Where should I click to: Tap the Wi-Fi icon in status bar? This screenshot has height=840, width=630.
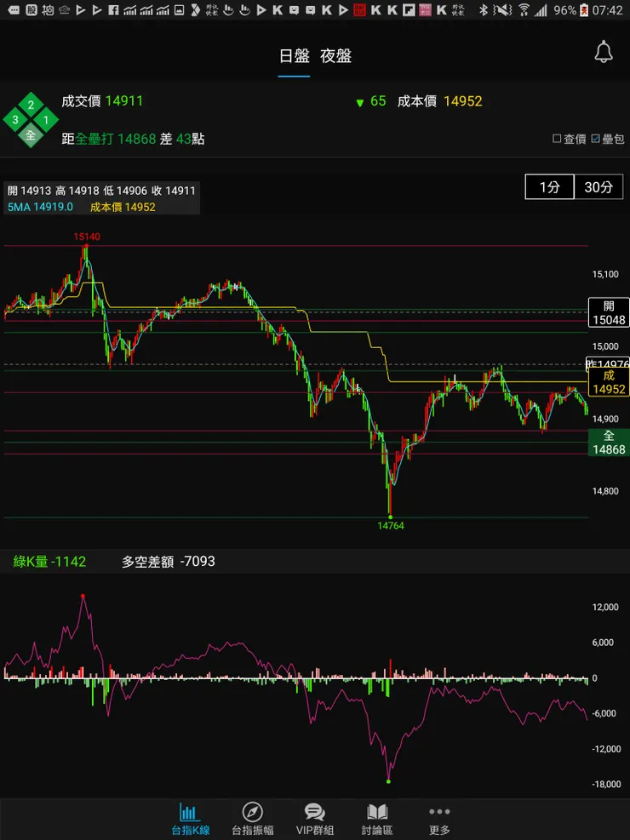click(524, 9)
